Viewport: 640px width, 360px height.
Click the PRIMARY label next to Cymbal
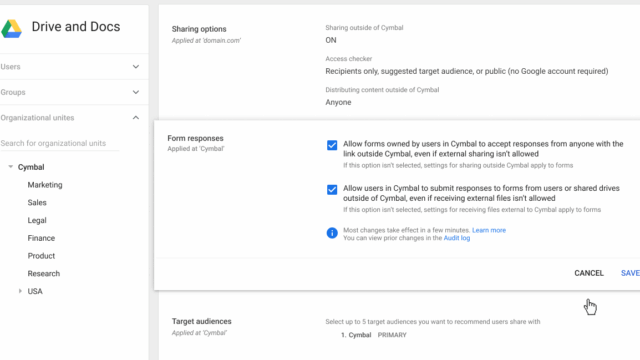click(392, 335)
